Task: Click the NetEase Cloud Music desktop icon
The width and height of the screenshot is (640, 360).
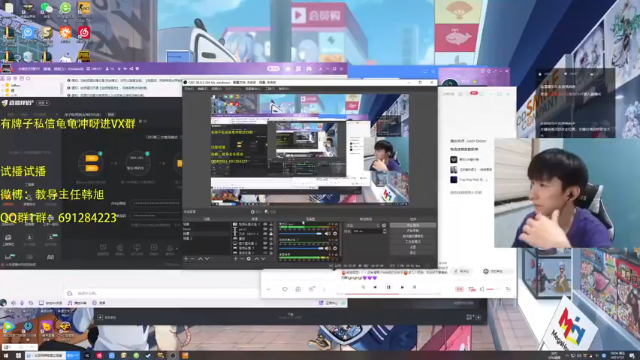Action: point(84,33)
